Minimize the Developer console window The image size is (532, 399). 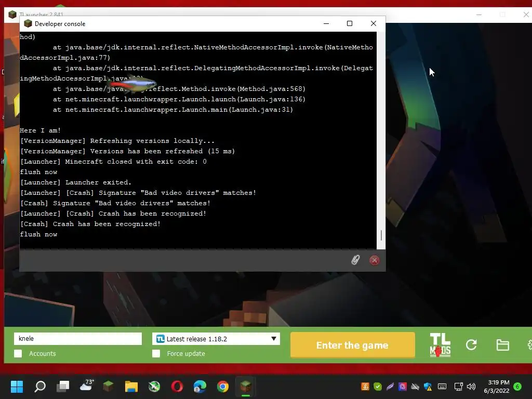coord(326,23)
